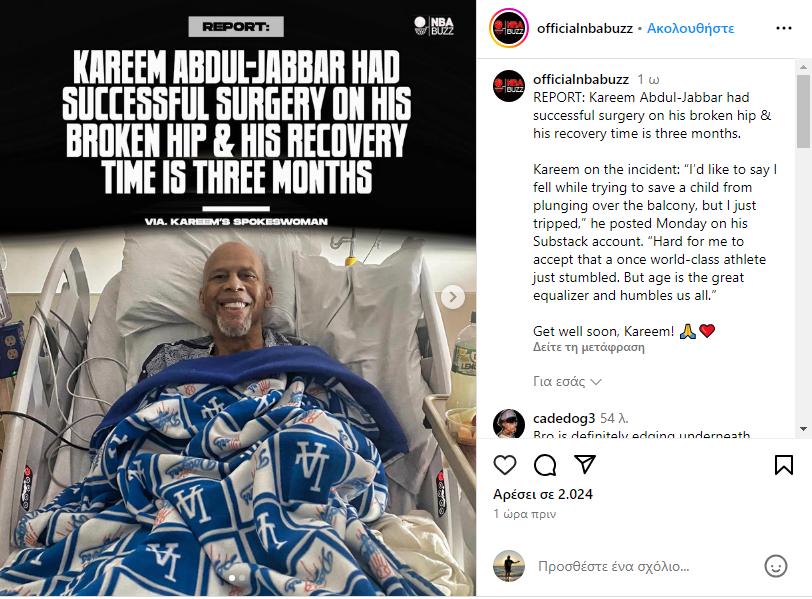Open the cadedog3 username link
The image size is (812, 599).
pyautogui.click(x=564, y=418)
